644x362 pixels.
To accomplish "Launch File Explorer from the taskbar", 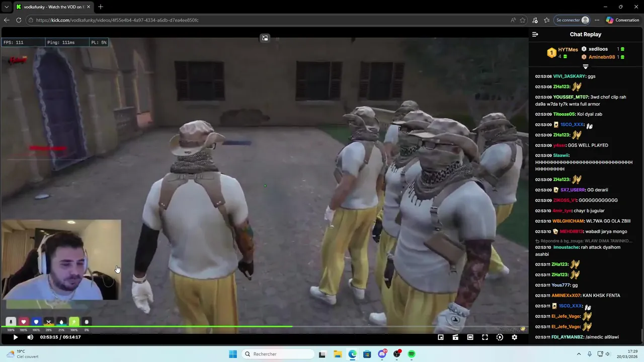I will click(338, 354).
